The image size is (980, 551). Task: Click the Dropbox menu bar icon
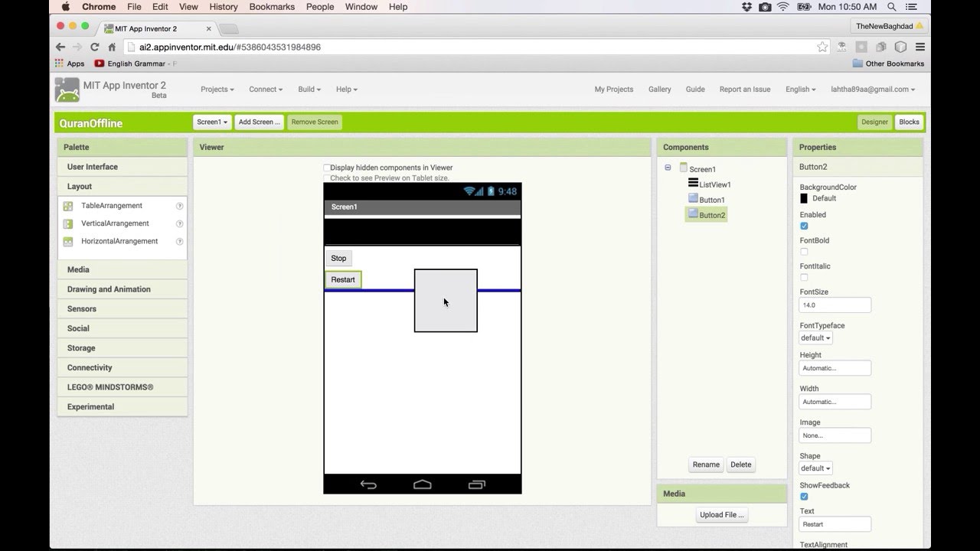click(x=747, y=7)
